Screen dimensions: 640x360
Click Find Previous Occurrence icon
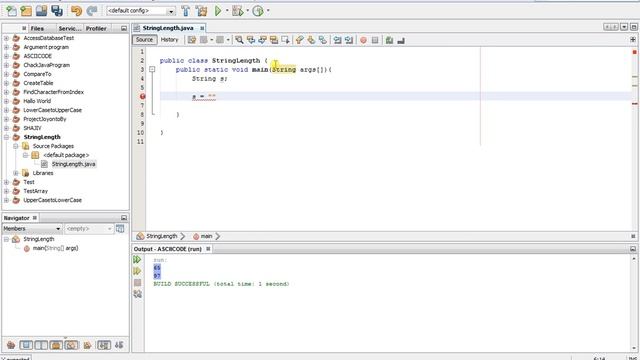[x=251, y=40]
